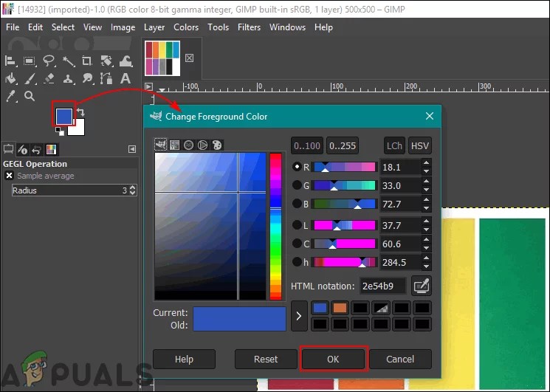Screen dimensions: 550x392
Task: Select the B channel radio button
Action: [x=297, y=204]
